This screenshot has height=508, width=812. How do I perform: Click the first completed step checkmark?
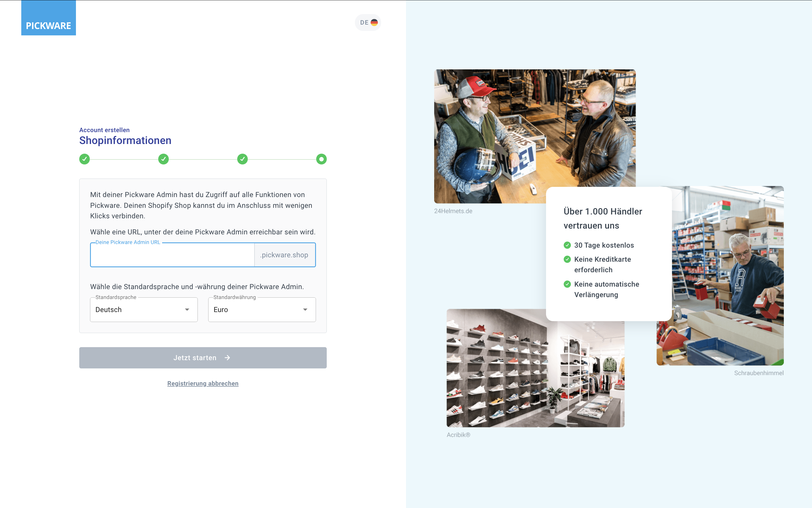tap(85, 159)
